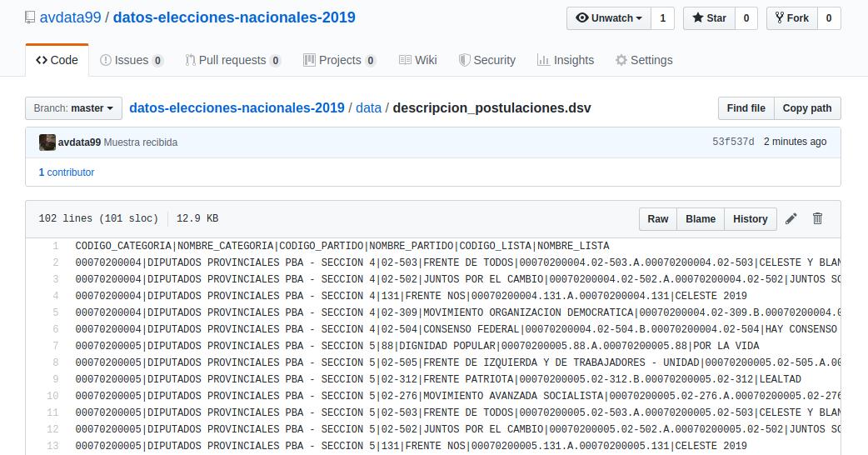Click the '102 lines (101 sloc)' info
Viewport: 868px width, 455px height.
[98, 218]
